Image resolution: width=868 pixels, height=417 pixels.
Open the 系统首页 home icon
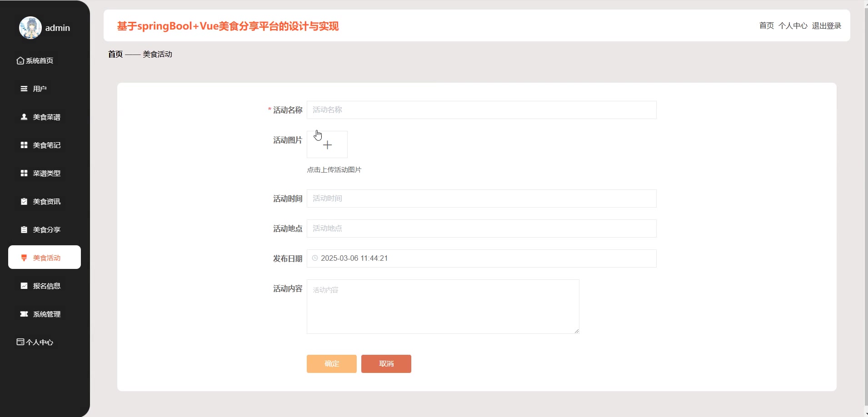click(20, 60)
